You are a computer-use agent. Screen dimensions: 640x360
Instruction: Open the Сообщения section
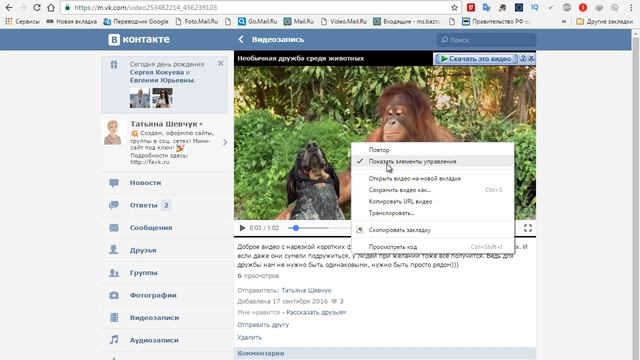(x=151, y=228)
